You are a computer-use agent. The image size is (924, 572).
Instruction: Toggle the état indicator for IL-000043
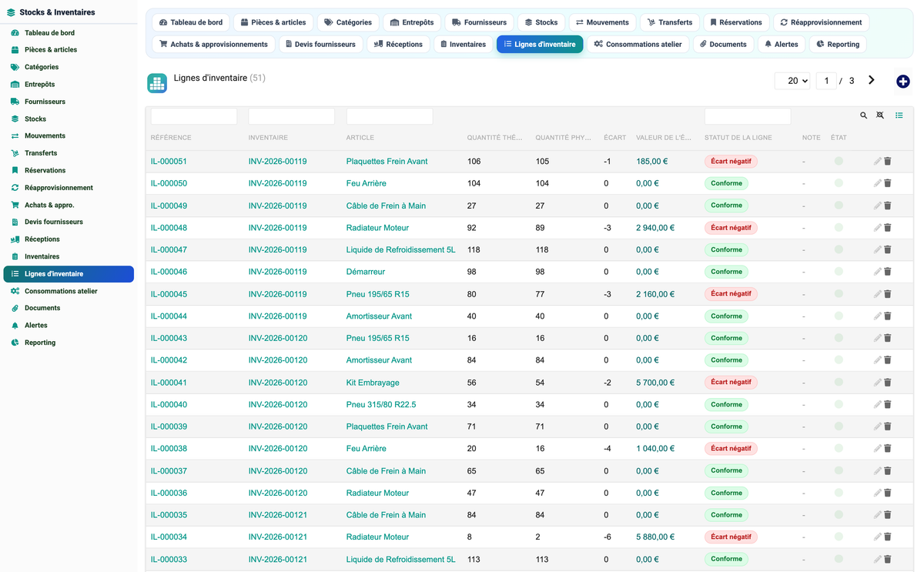point(839,338)
